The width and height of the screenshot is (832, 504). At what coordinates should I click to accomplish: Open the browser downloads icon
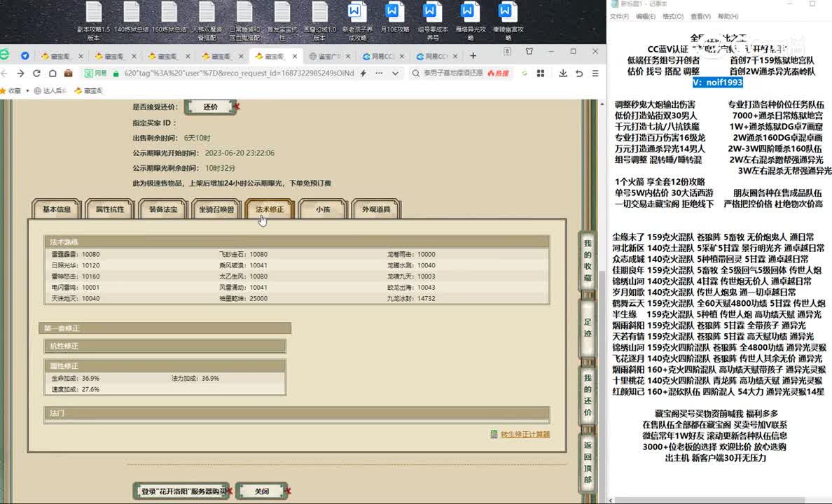[x=563, y=73]
